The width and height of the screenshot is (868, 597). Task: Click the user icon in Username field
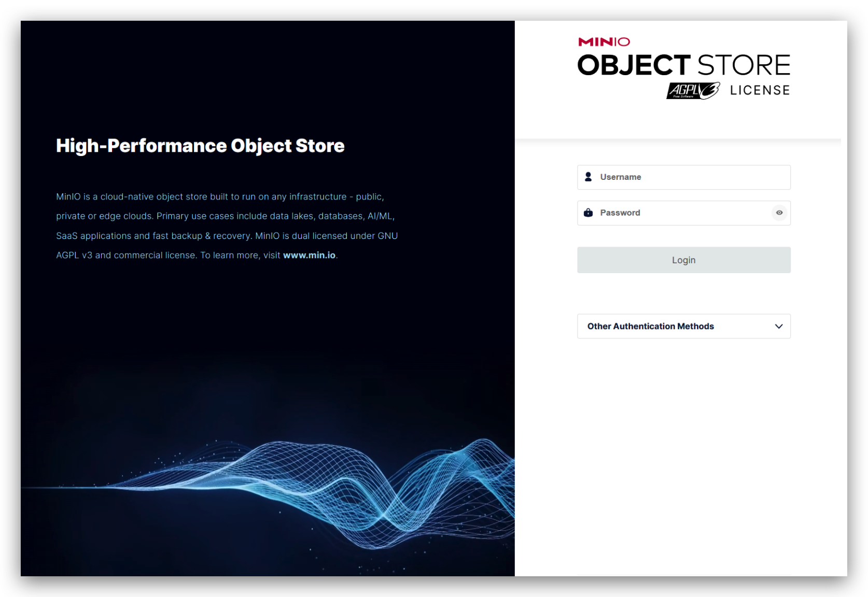pos(588,177)
